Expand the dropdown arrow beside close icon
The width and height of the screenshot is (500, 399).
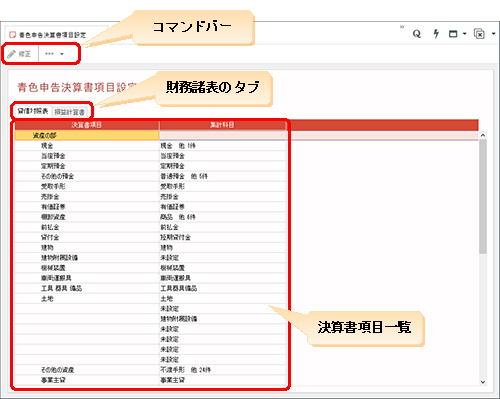coord(494,34)
